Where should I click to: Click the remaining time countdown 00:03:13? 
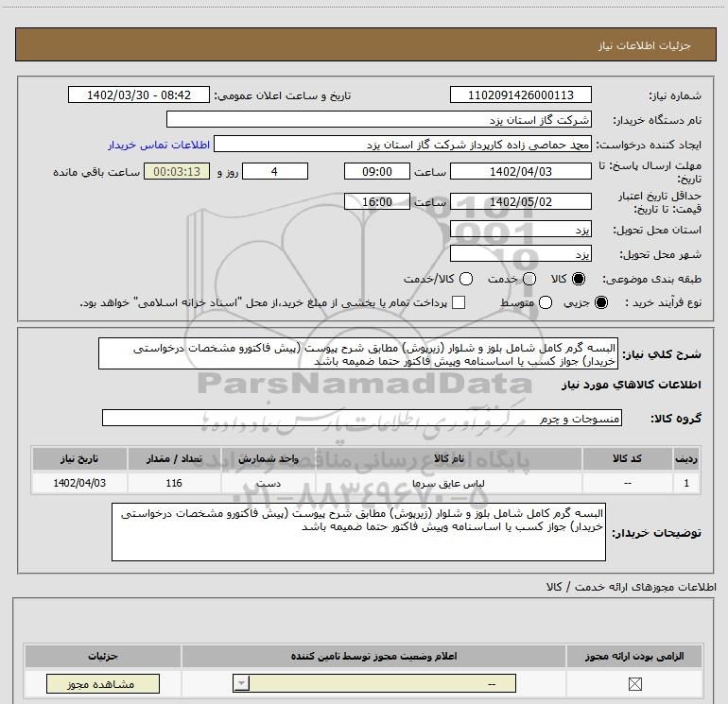(x=177, y=171)
